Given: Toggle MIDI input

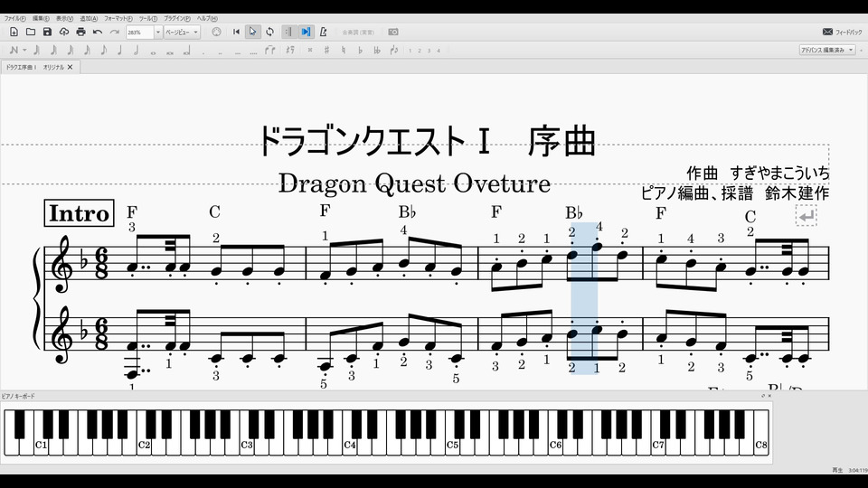Looking at the screenshot, I should pyautogui.click(x=216, y=33).
